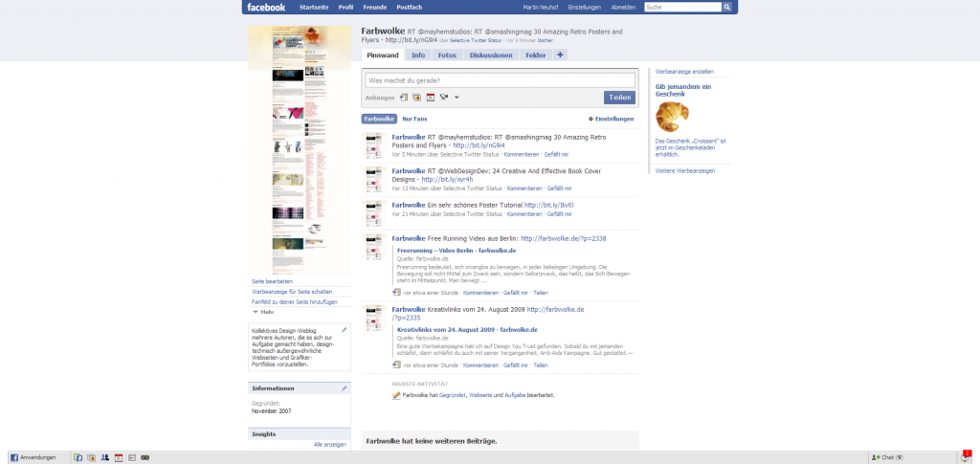Click Alle anzeigen in Insights box
Viewport: 980px width, 464px height.
[330, 445]
